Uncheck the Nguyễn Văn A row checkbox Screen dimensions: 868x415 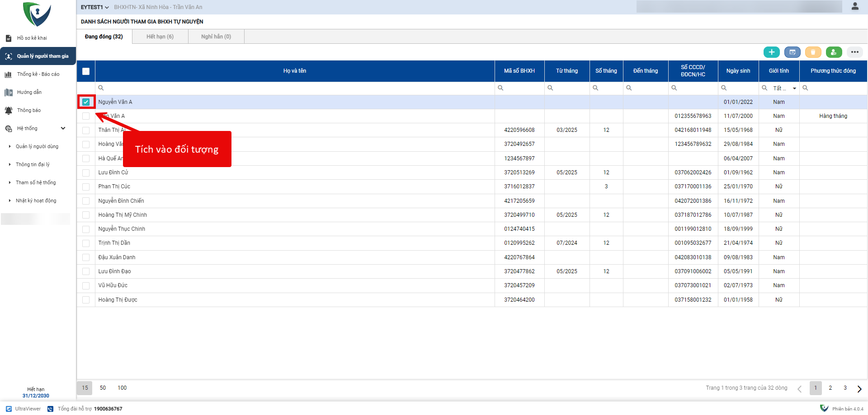click(x=86, y=102)
